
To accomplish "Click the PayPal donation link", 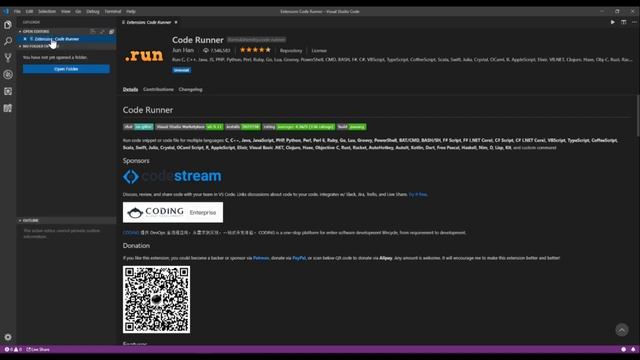I will [x=299, y=258].
